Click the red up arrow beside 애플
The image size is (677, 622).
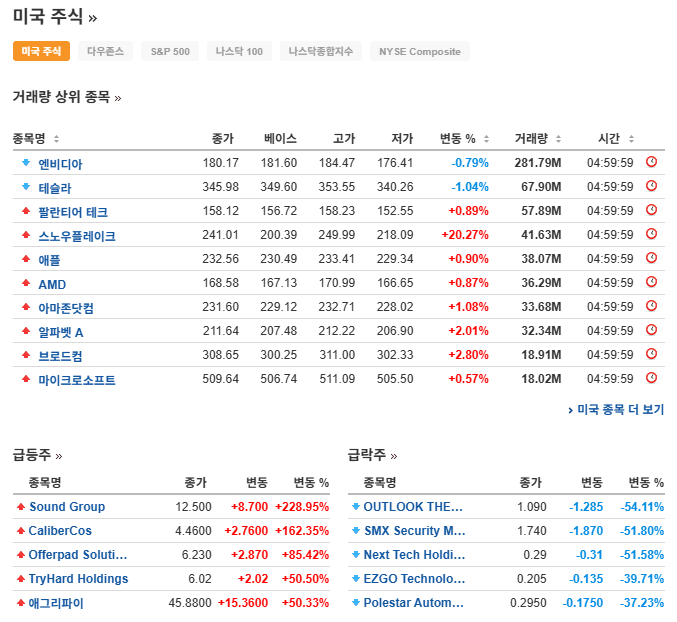tap(26, 258)
